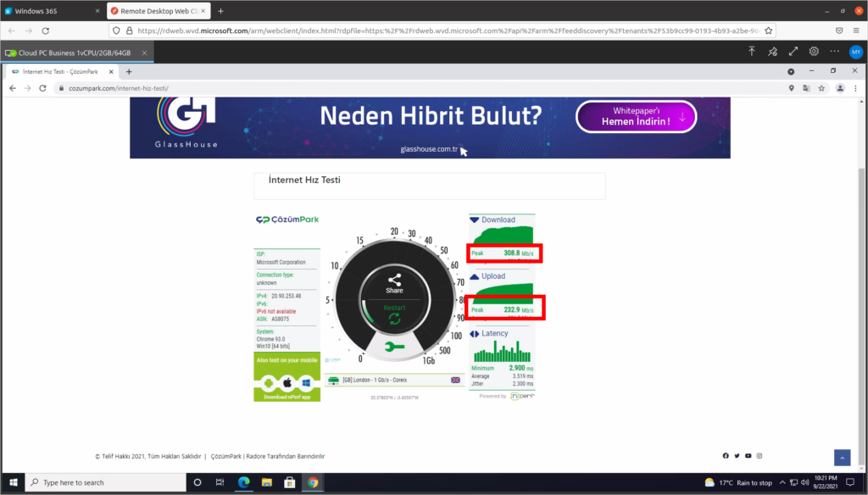Open the taskbar clock showing 10:21 PM
This screenshot has width=868, height=495.
(825, 482)
